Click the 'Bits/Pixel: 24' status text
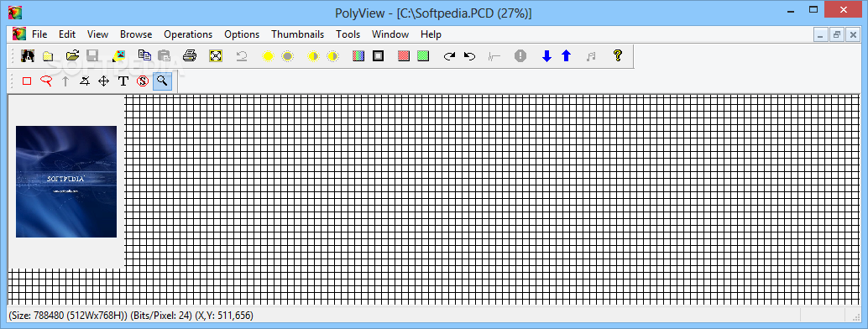This screenshot has width=868, height=329. (160, 316)
